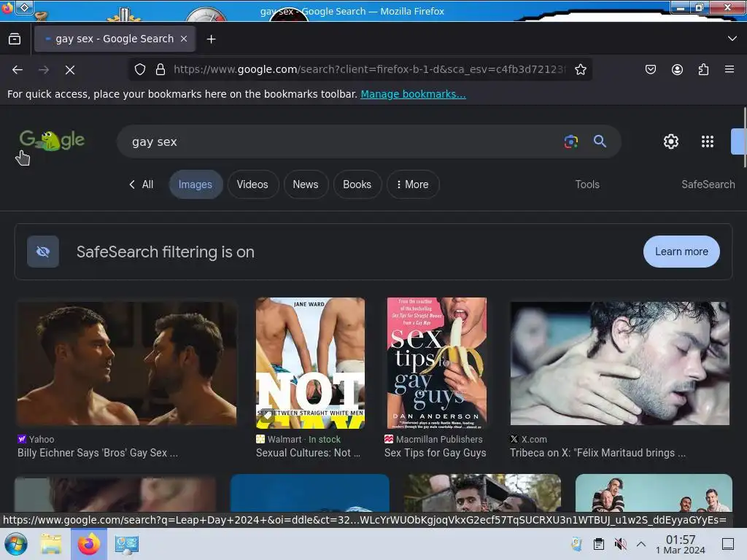Open the Windows Start button
Image resolution: width=747 pixels, height=560 pixels.
coord(16,544)
